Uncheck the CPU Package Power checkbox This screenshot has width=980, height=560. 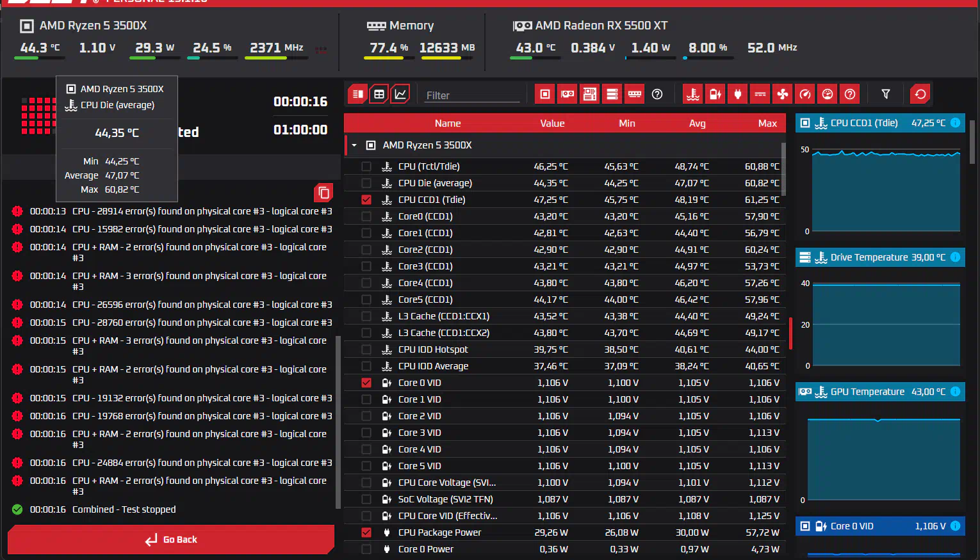point(366,532)
